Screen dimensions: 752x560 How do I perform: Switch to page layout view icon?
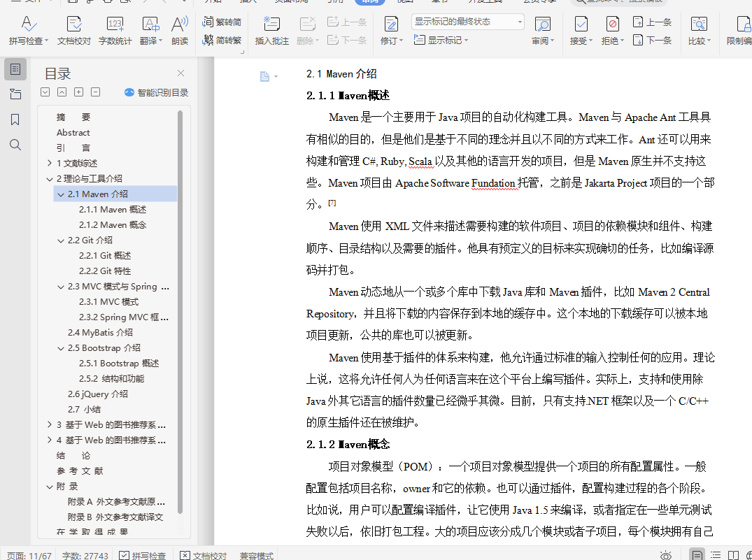[x=697, y=555]
